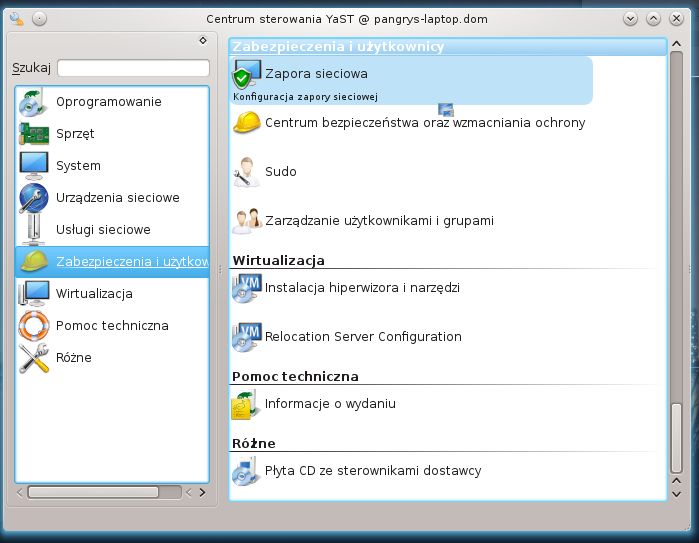The image size is (699, 543).
Task: Close the YaST control center
Action: 676,19
